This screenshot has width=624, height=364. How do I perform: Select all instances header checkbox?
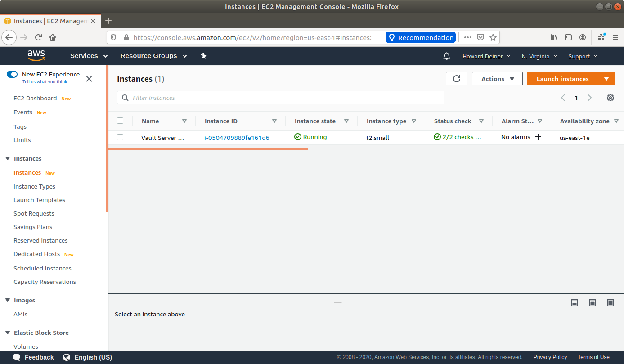pos(120,121)
